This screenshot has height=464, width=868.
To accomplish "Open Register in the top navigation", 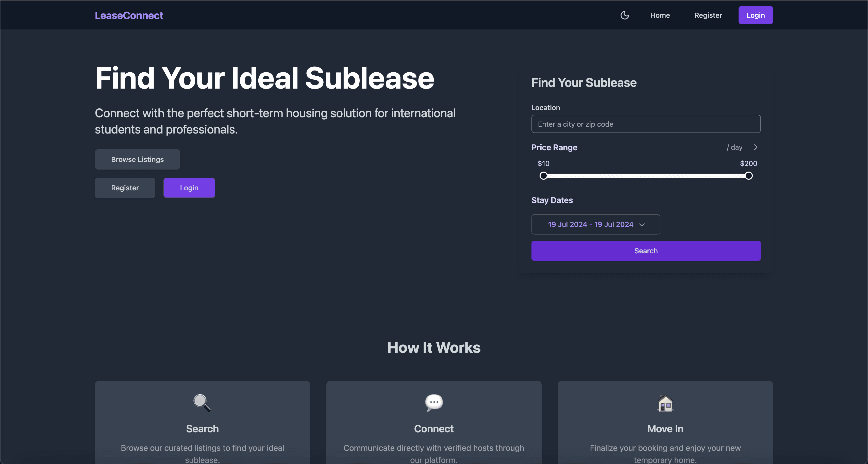I will tap(708, 15).
